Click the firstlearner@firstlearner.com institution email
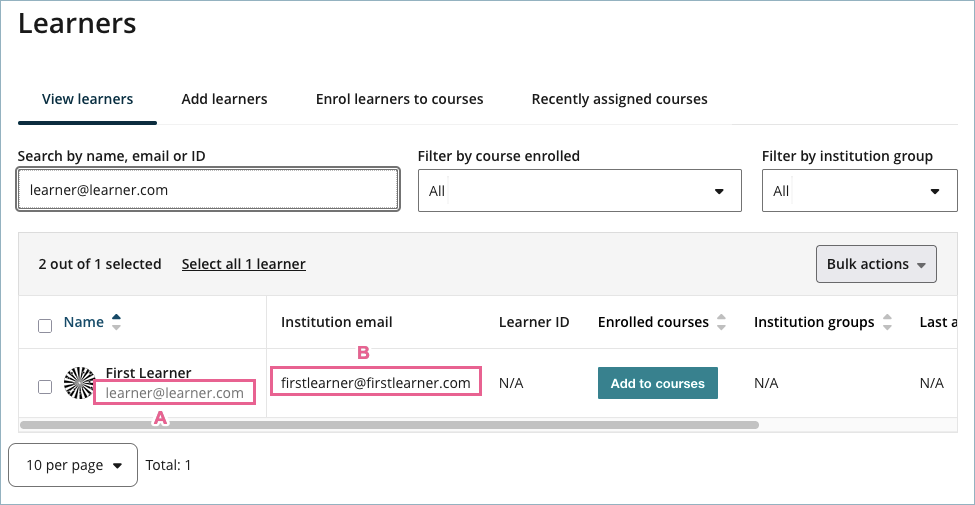 point(376,382)
